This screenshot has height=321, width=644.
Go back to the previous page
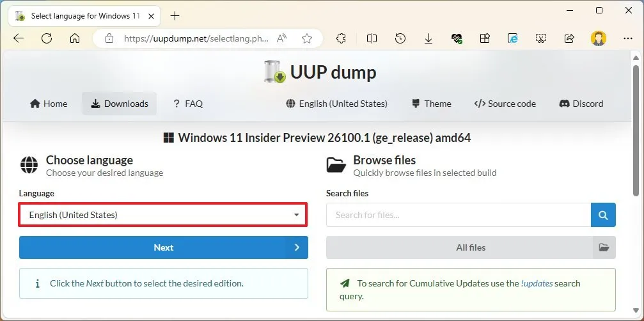(x=19, y=38)
